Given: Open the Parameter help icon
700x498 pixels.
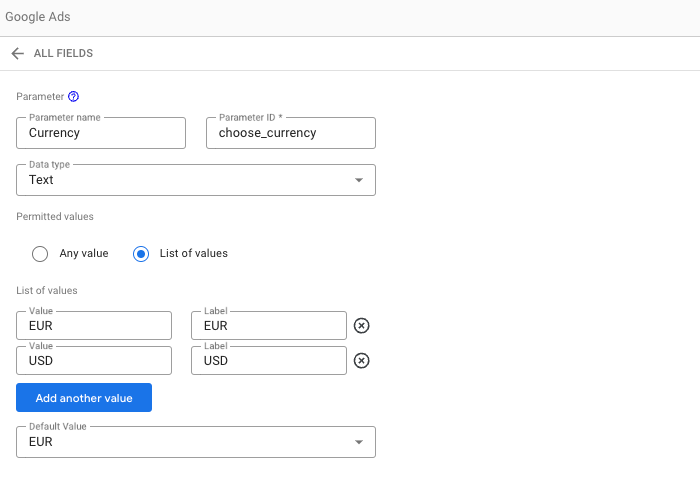Looking at the screenshot, I should pyautogui.click(x=73, y=97).
